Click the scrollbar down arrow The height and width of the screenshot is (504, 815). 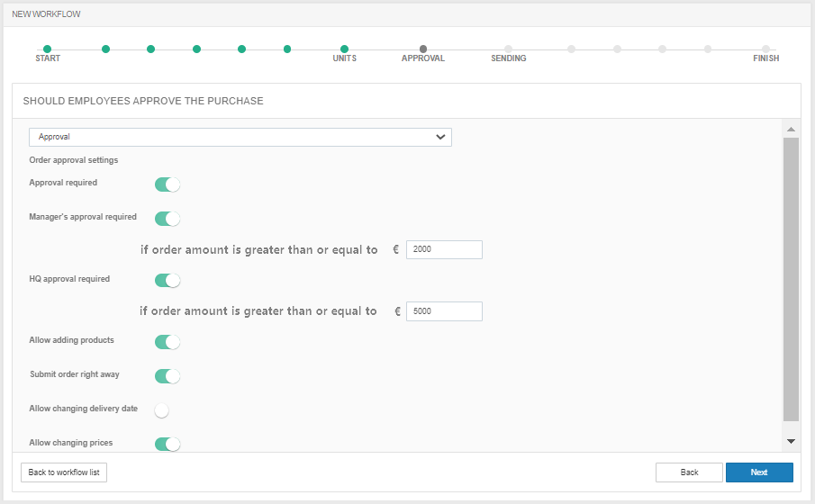tap(791, 441)
